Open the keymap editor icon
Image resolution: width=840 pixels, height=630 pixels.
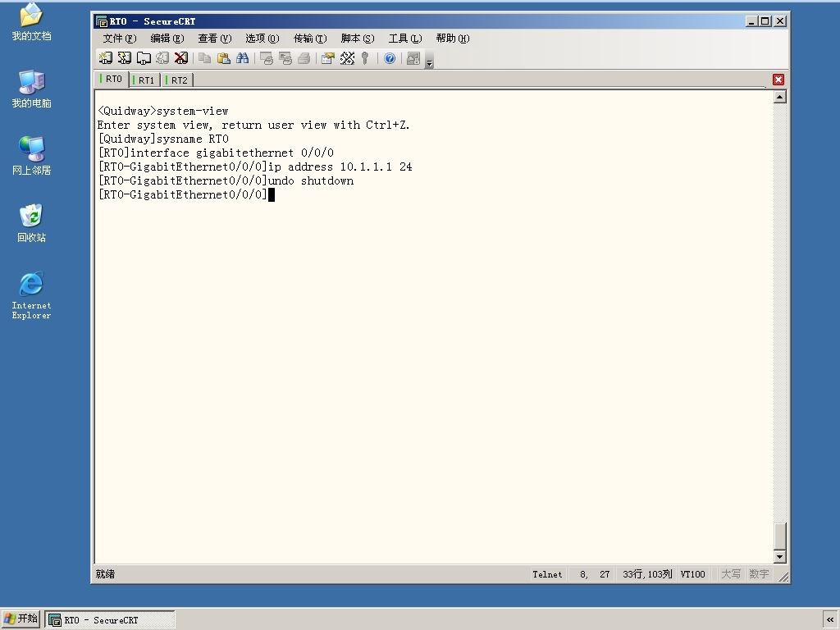347,58
